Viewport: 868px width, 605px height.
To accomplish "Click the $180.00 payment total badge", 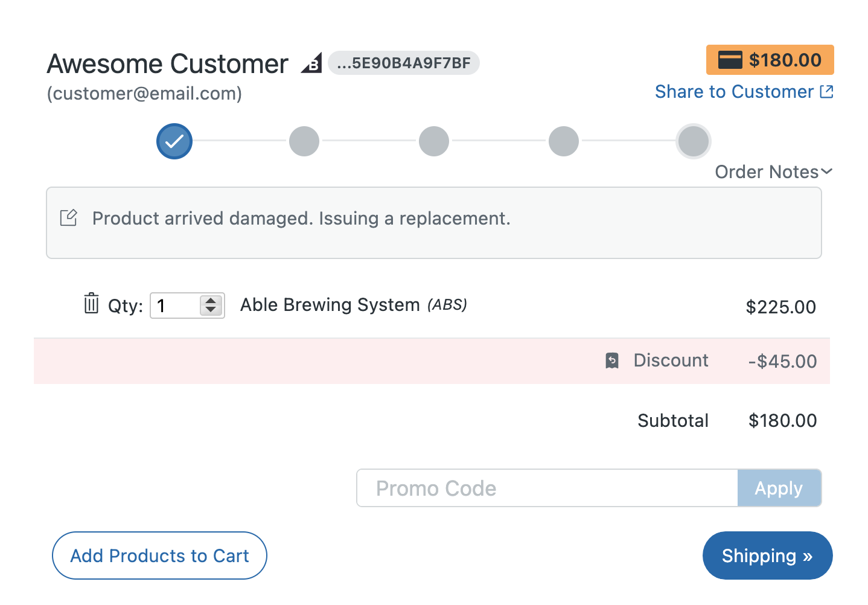I will coord(770,59).
